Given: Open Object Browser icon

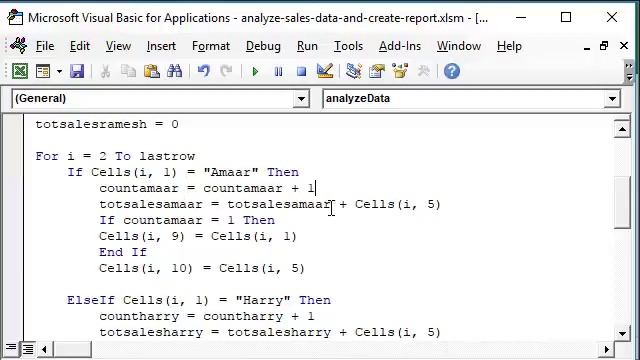Looking at the screenshot, I should [x=400, y=71].
